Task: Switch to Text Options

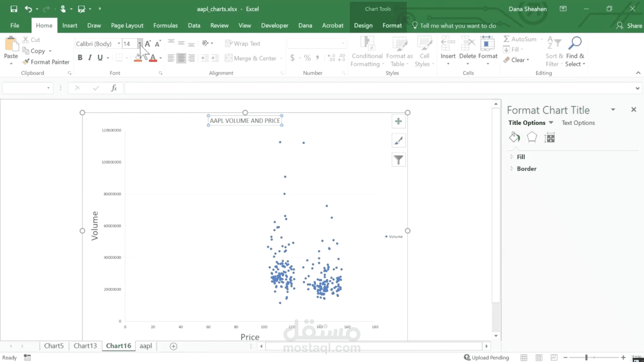Action: [578, 123]
